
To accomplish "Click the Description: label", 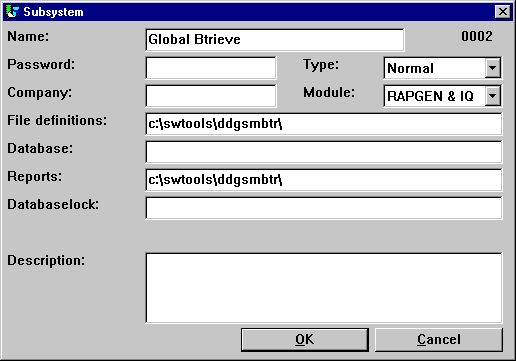I will coord(46,260).
